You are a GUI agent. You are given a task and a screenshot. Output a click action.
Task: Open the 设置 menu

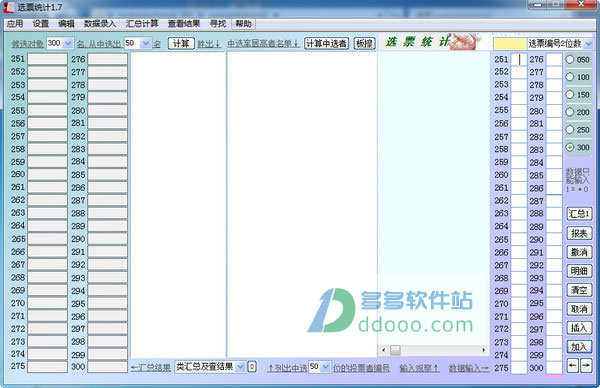point(41,24)
